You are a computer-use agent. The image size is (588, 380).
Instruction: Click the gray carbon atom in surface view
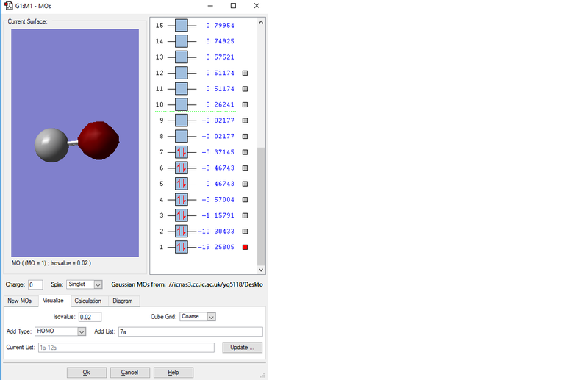point(51,146)
